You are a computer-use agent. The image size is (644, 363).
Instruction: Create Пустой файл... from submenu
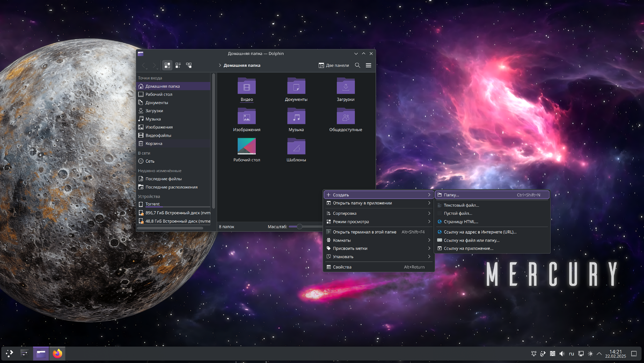pyautogui.click(x=492, y=213)
